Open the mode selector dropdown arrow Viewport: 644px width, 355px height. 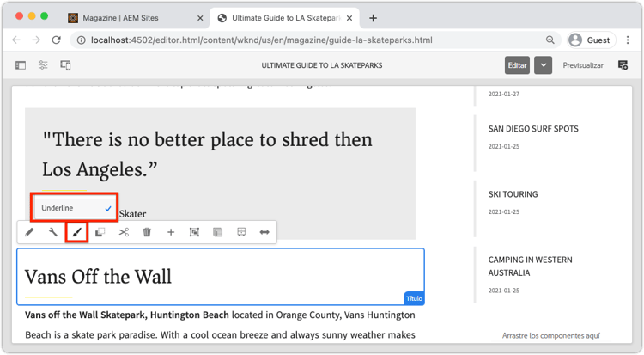coord(543,65)
